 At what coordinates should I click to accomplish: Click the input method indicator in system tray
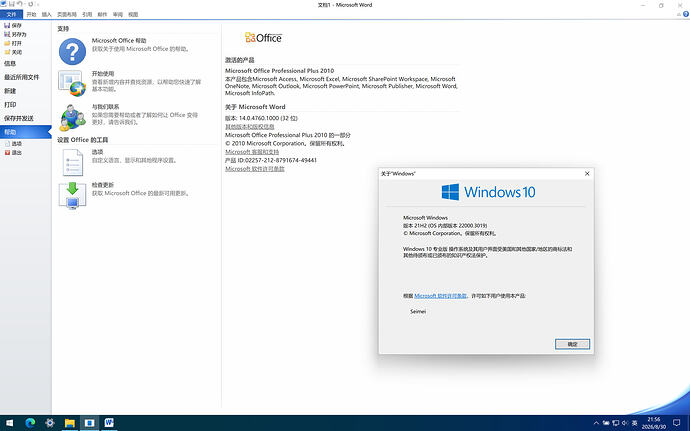tap(635, 423)
